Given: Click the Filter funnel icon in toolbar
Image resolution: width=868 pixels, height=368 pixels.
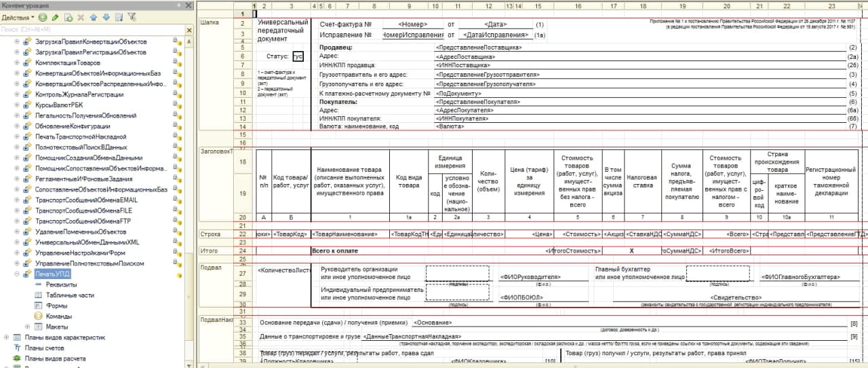Looking at the screenshot, I should tap(132, 17).
